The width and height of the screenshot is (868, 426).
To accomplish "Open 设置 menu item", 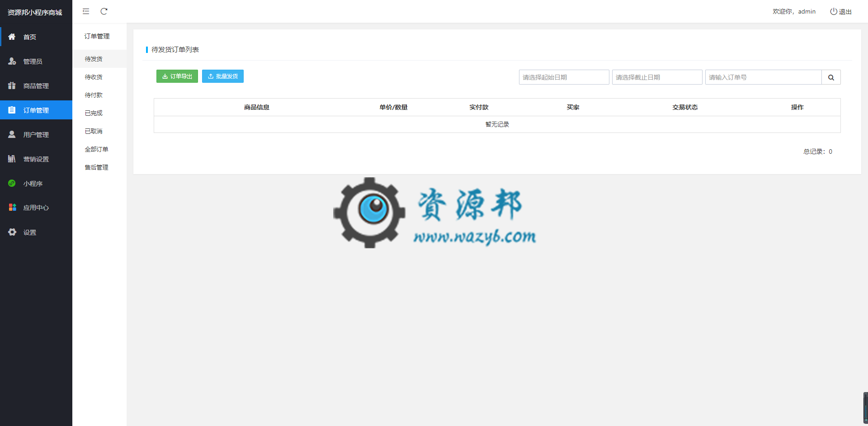I will 36,232.
